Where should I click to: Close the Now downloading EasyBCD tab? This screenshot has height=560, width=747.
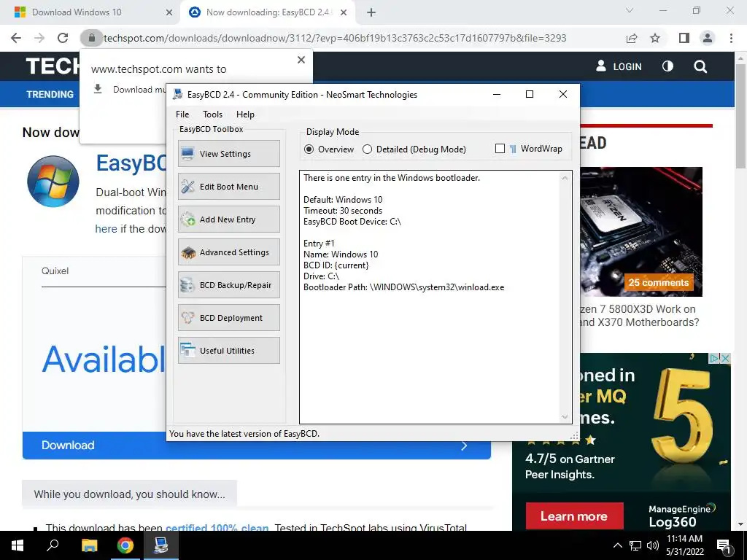click(x=344, y=12)
